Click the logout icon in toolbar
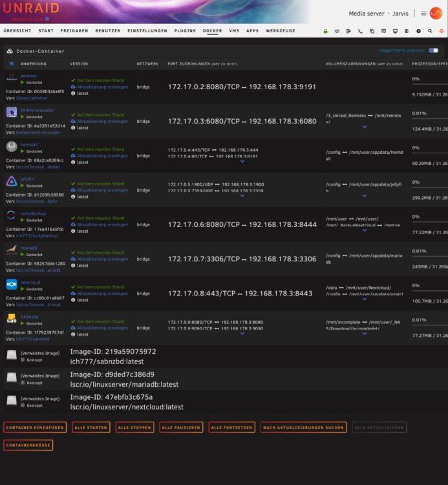Image resolution: width=448 pixels, height=485 pixels. (348, 31)
